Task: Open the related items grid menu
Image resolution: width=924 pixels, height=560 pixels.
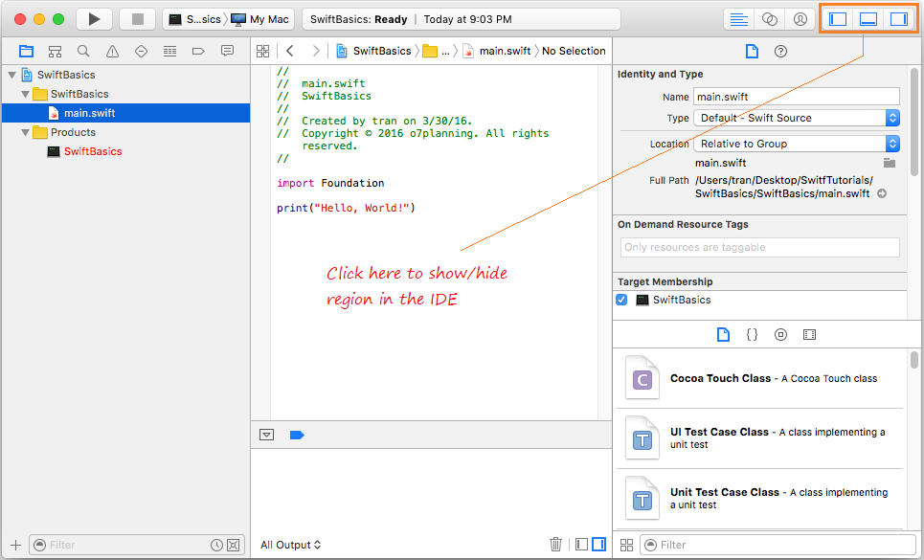Action: point(262,52)
